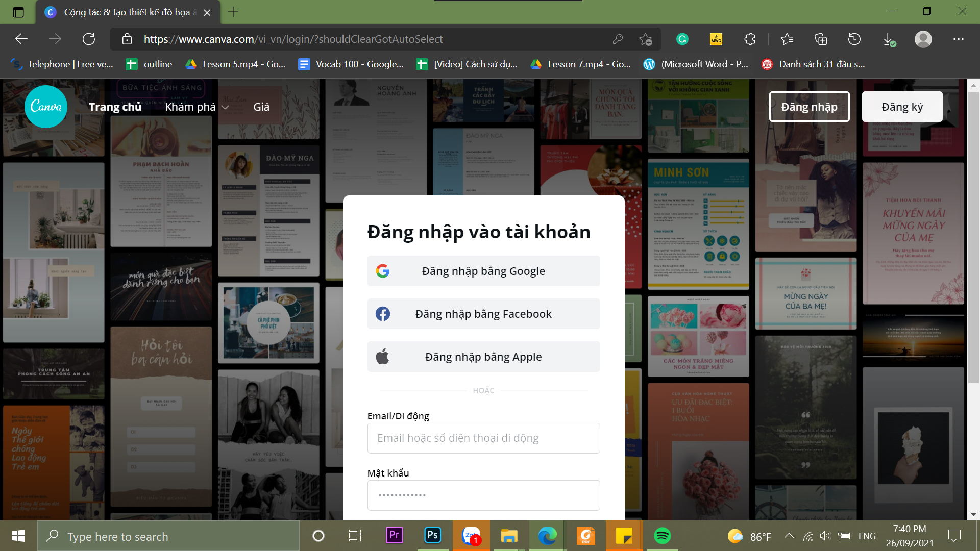The width and height of the screenshot is (980, 551).
Task: Toggle the browser refresh button
Action: pyautogui.click(x=89, y=39)
